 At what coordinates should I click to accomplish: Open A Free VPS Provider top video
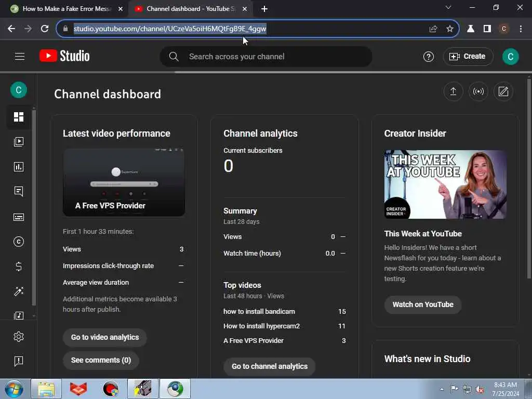(x=254, y=341)
